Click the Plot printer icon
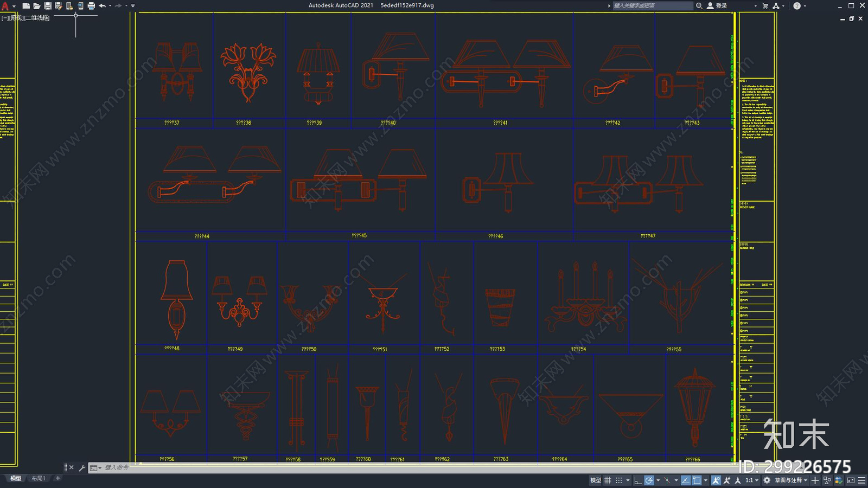Viewport: 868px width, 488px height. pyautogui.click(x=91, y=5)
